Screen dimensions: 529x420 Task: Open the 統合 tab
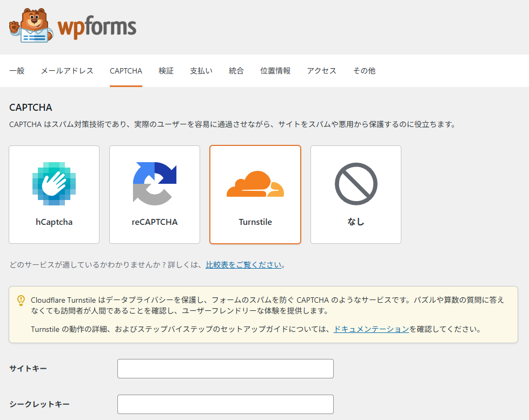[x=236, y=71]
